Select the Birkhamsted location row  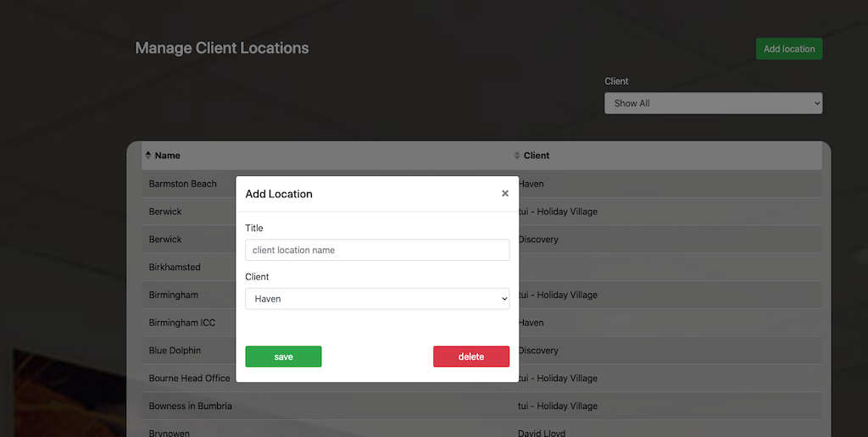(x=175, y=267)
